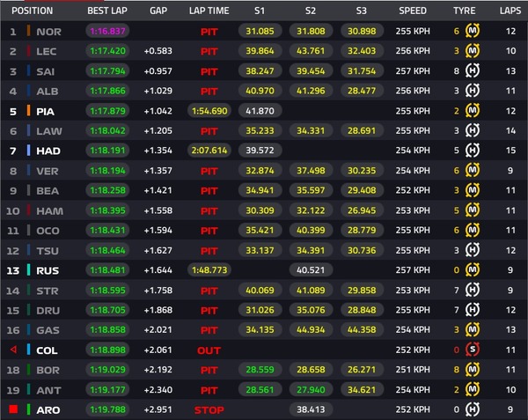Click PIA's lap time 1:54.690
The height and width of the screenshot is (420, 528).
(209, 111)
